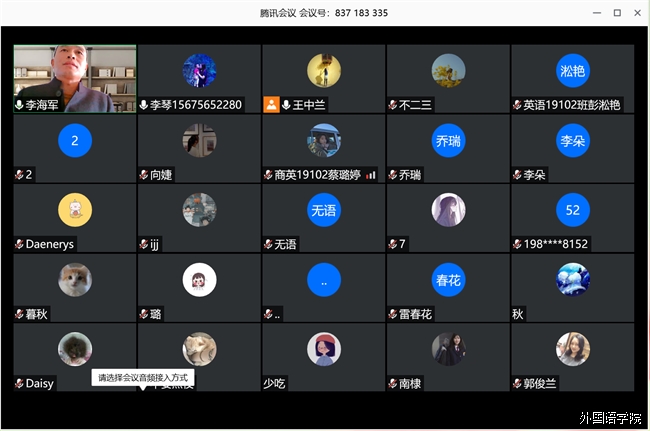The height and width of the screenshot is (431, 650).
Task: Click the muted mic icon beside Daenerys
Action: 19,244
